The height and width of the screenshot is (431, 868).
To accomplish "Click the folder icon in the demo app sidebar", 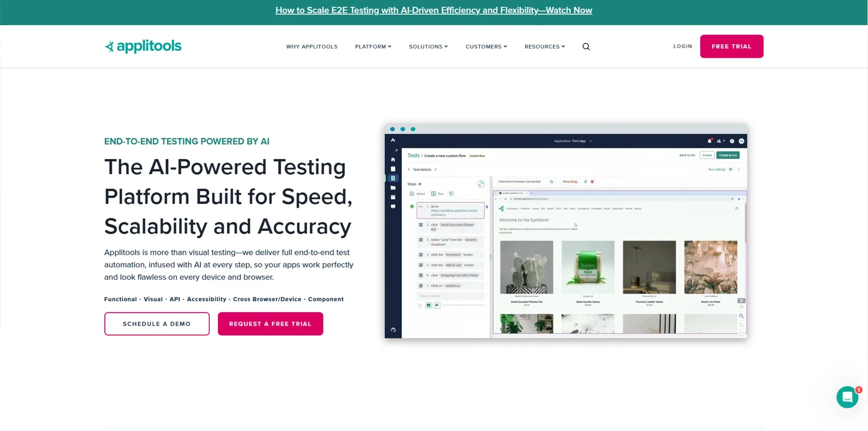I will (393, 187).
